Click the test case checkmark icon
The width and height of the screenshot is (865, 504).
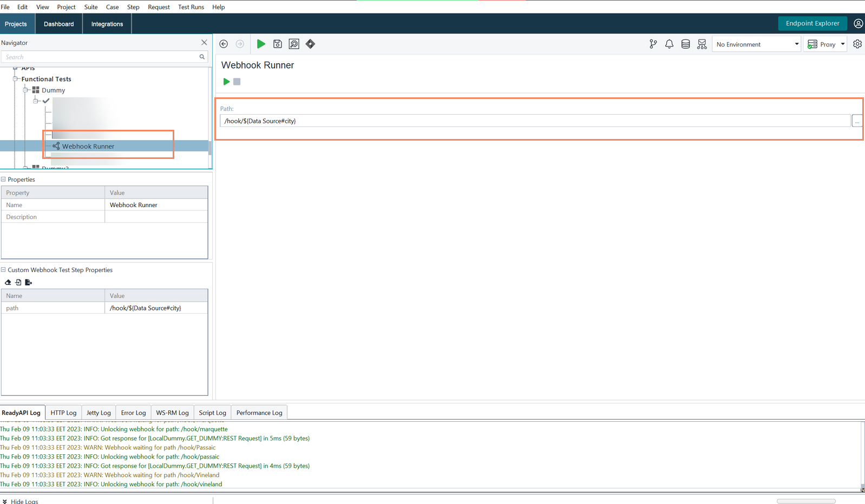pos(46,101)
